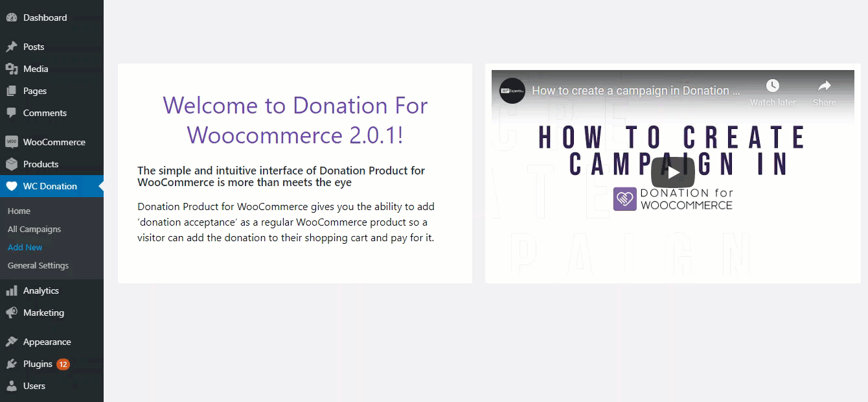Click the Users person icon
This screenshot has height=402, width=868.
click(x=12, y=386)
